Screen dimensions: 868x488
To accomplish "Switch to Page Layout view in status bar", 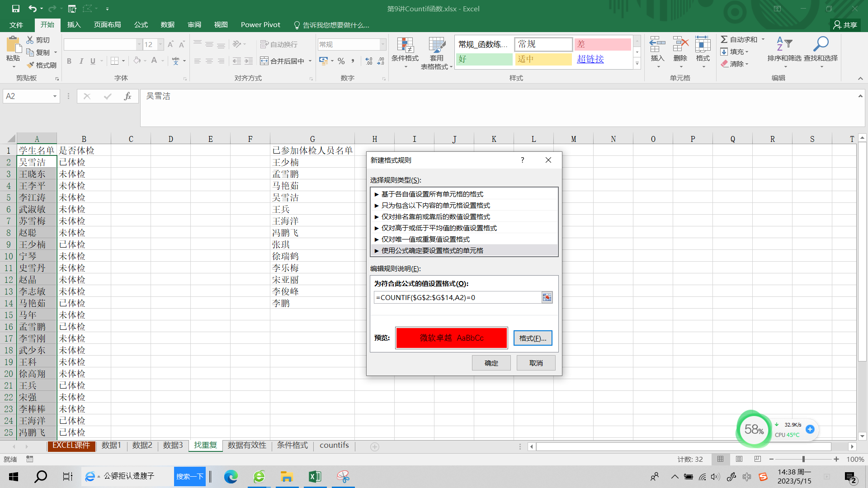I will (739, 459).
